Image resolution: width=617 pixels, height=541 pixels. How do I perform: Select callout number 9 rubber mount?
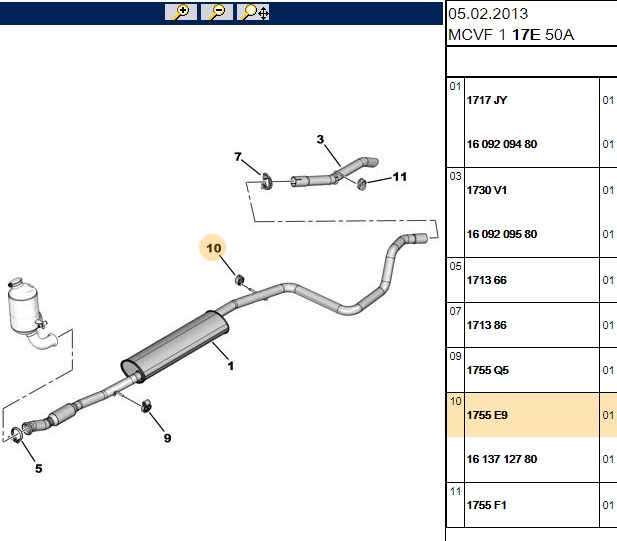[x=168, y=438]
